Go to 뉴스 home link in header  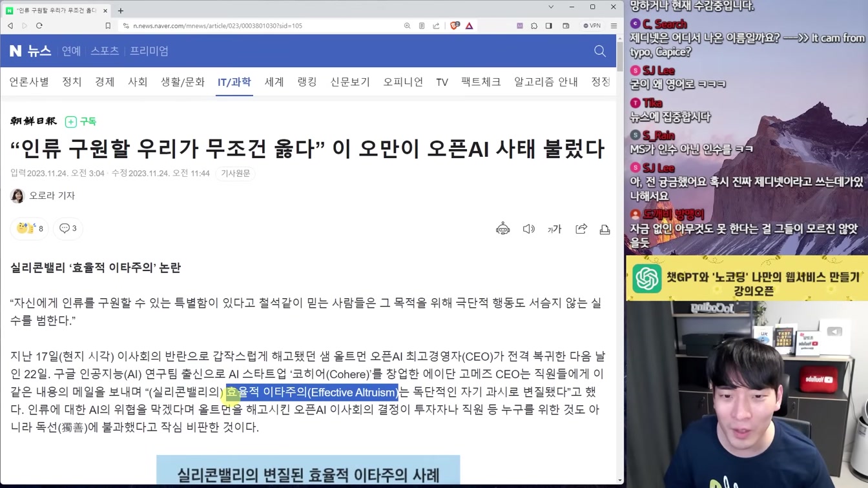(39, 51)
